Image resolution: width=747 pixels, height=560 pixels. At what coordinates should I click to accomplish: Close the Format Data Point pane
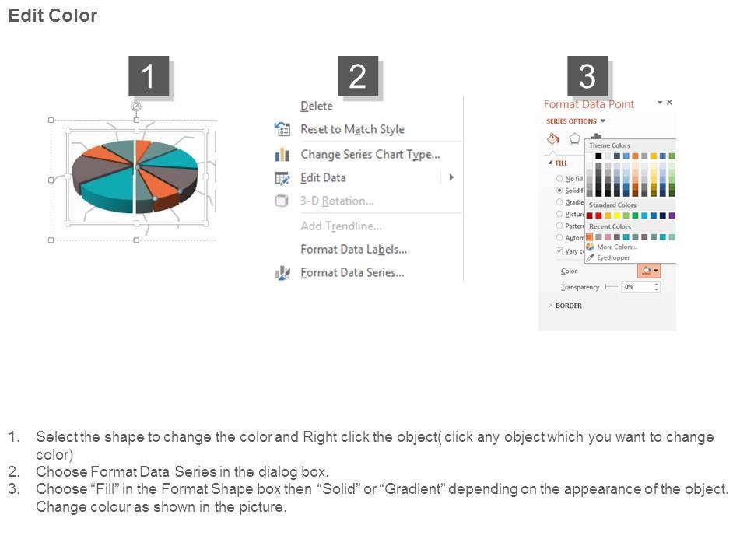(x=669, y=103)
